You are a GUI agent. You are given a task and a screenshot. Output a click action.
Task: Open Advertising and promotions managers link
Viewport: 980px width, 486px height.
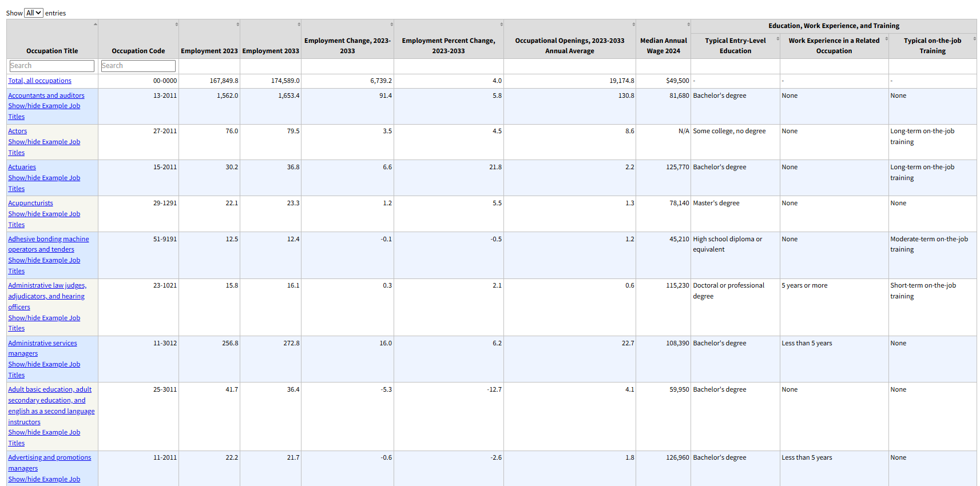(x=50, y=463)
